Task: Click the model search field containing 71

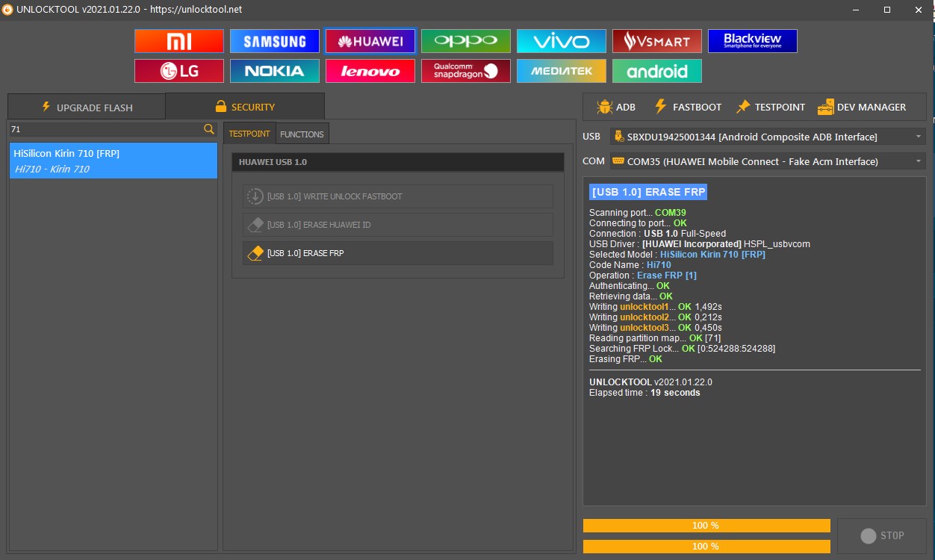Action: [106, 129]
